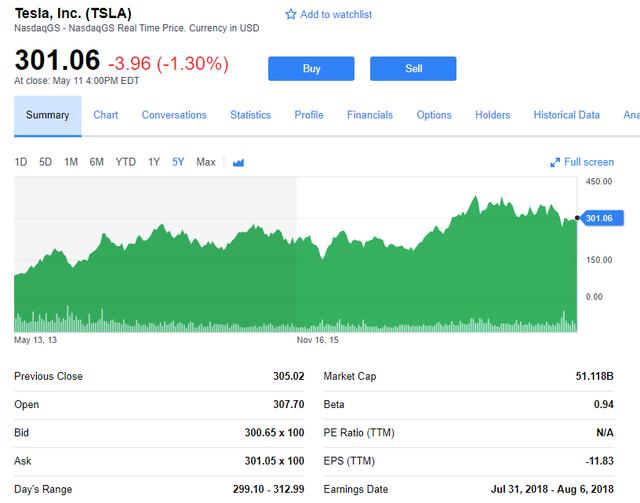Set chart range to Max

click(206, 162)
